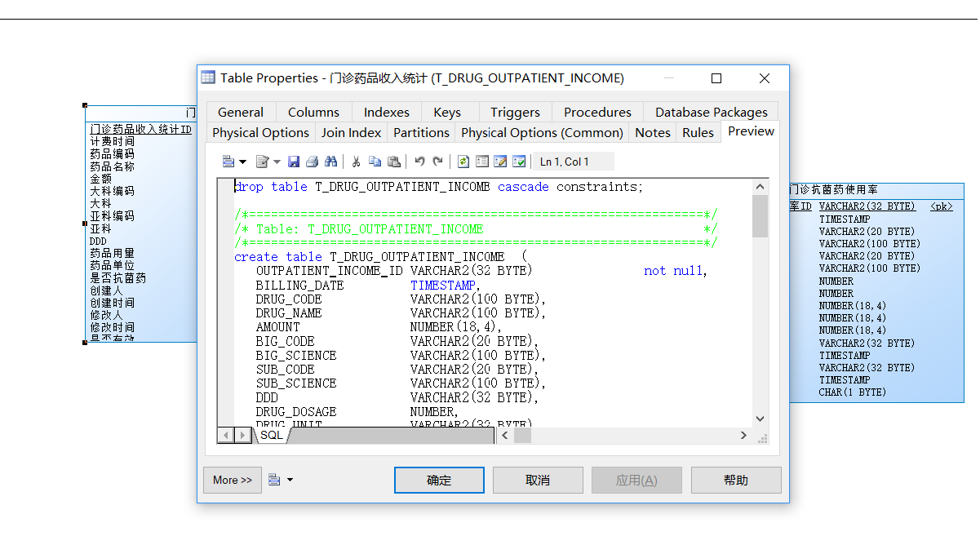Image resolution: width=980 pixels, height=545 pixels.
Task: Copy text using the copy icon
Action: click(375, 161)
